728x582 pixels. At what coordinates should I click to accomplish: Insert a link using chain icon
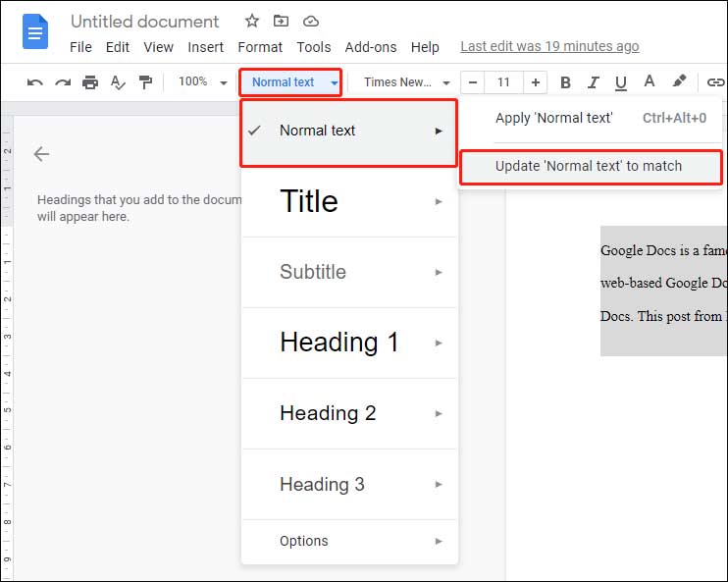point(715,82)
